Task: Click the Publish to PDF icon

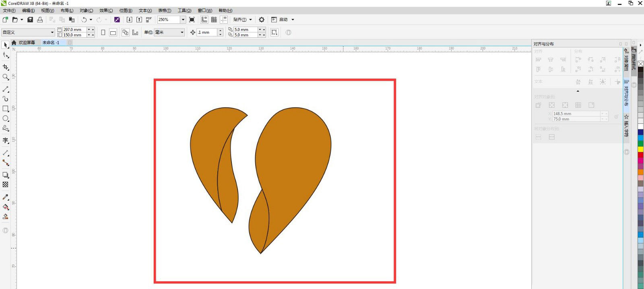Action: (149, 20)
